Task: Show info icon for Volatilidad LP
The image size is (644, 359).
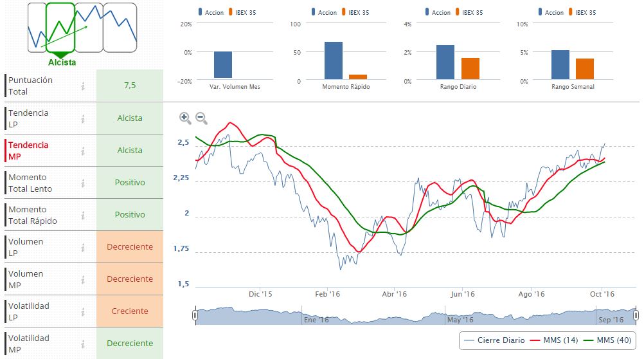Action: [83, 311]
